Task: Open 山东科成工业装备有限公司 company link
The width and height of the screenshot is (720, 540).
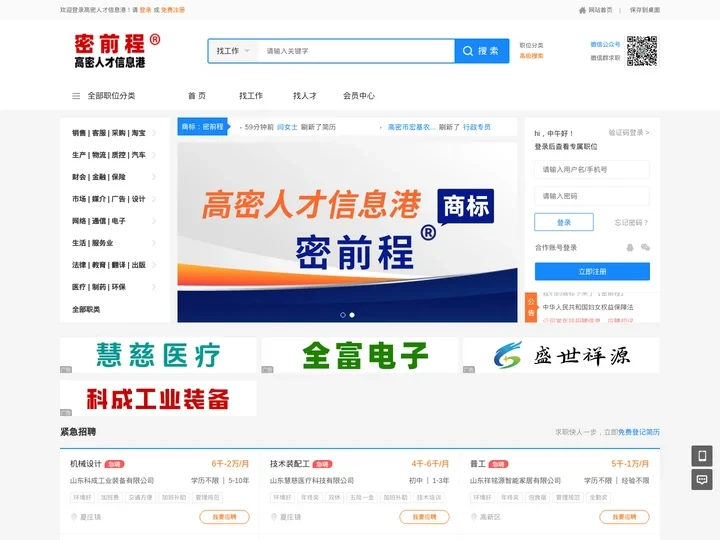Action: pyautogui.click(x=112, y=481)
